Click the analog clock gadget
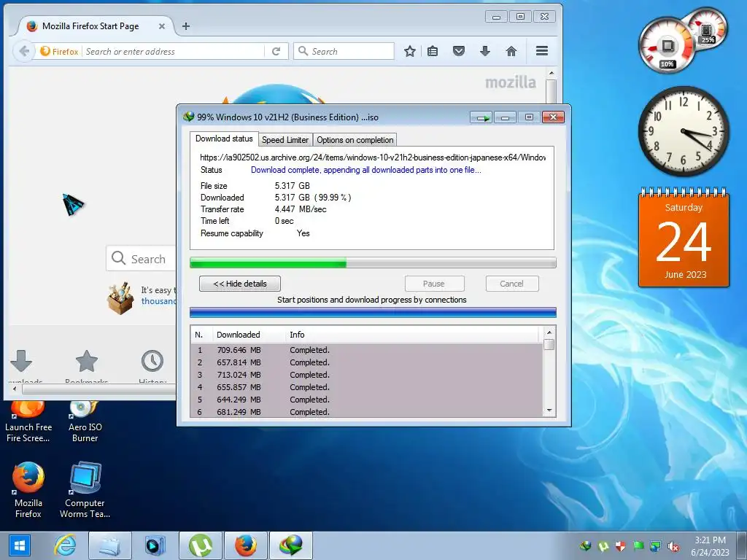Image resolution: width=747 pixels, height=560 pixels. point(684,131)
